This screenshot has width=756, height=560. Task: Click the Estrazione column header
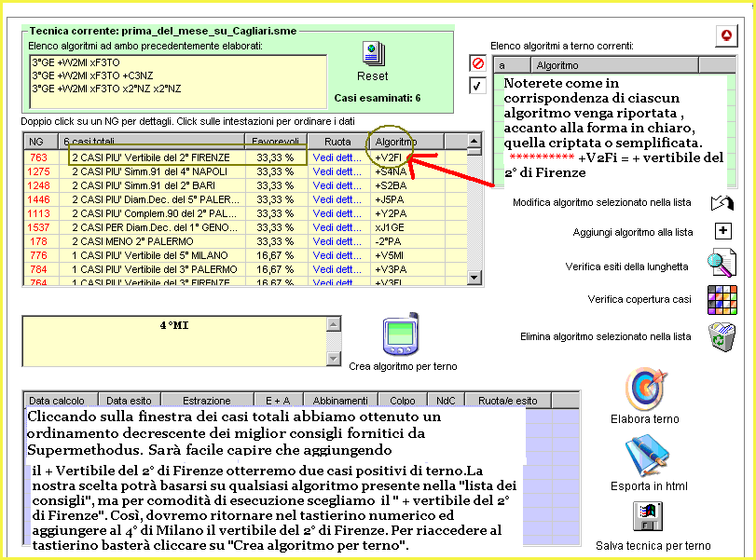click(207, 401)
